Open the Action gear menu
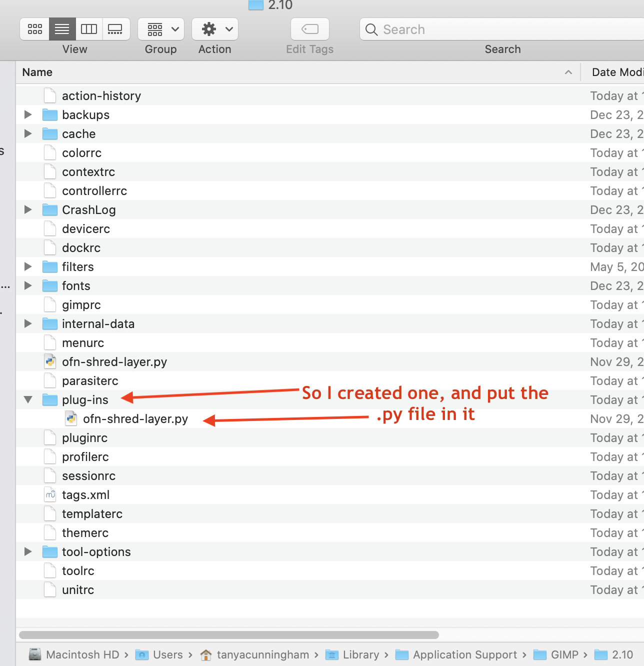 [215, 29]
